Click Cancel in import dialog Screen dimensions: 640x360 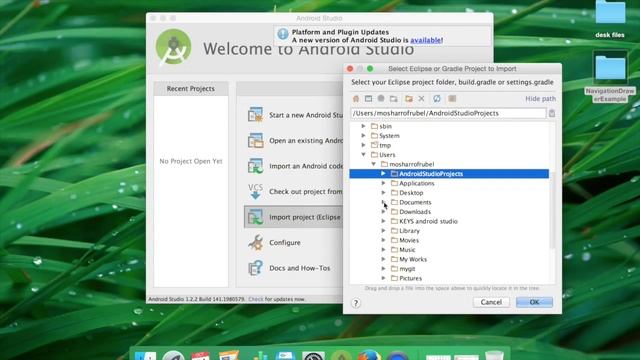pyautogui.click(x=491, y=302)
